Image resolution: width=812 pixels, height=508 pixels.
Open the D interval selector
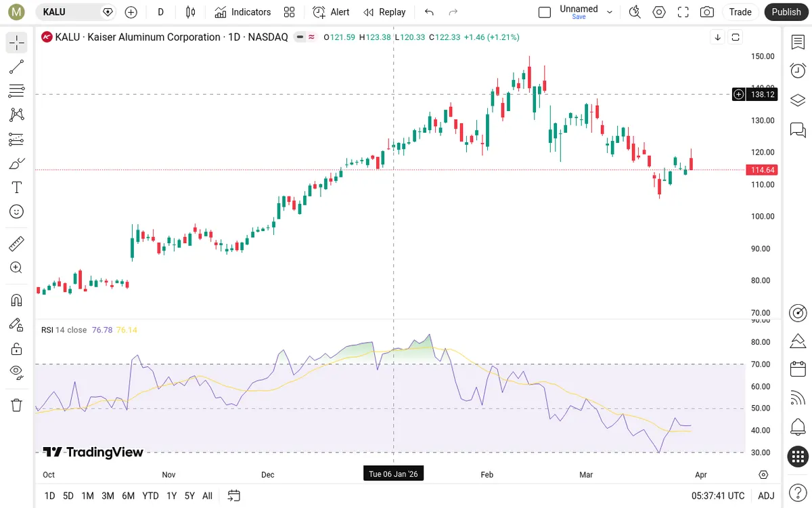point(160,12)
